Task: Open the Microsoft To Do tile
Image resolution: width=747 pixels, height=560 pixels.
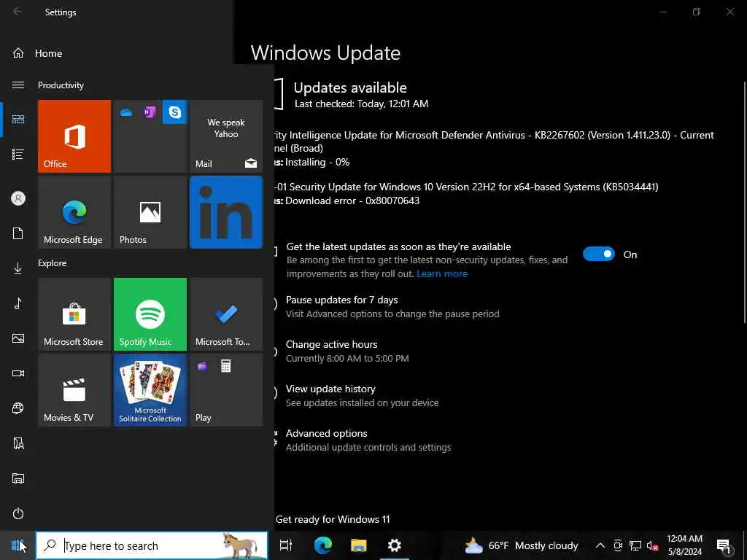Action: coord(226,314)
